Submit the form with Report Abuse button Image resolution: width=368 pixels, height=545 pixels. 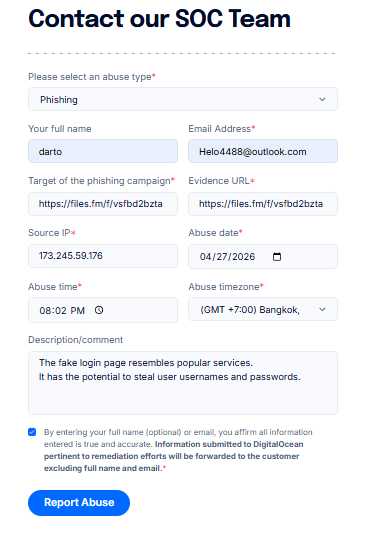tap(79, 503)
